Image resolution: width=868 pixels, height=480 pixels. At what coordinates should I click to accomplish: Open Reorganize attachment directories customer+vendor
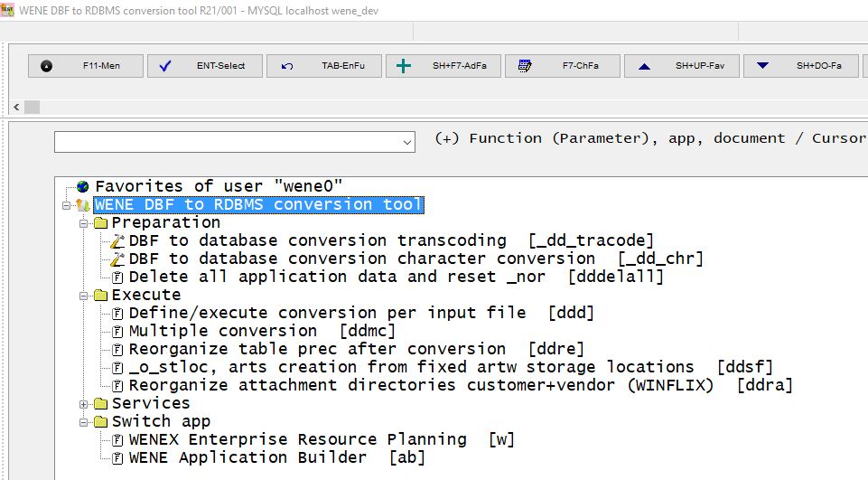tap(461, 385)
